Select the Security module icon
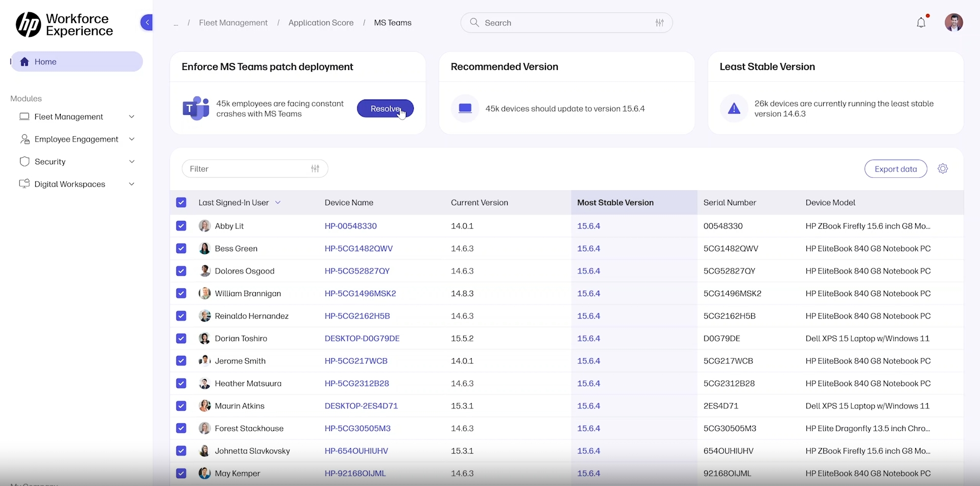The width and height of the screenshot is (980, 486). (x=25, y=161)
